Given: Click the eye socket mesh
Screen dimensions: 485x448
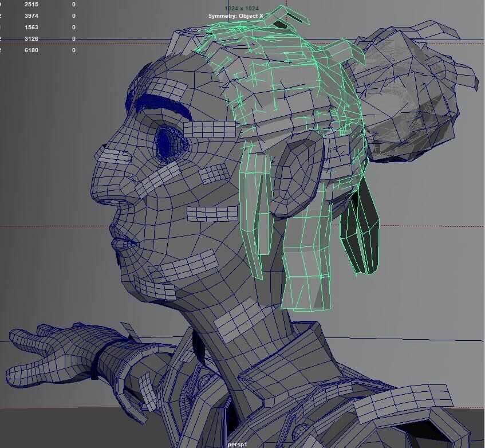Looking at the screenshot, I should [166, 140].
